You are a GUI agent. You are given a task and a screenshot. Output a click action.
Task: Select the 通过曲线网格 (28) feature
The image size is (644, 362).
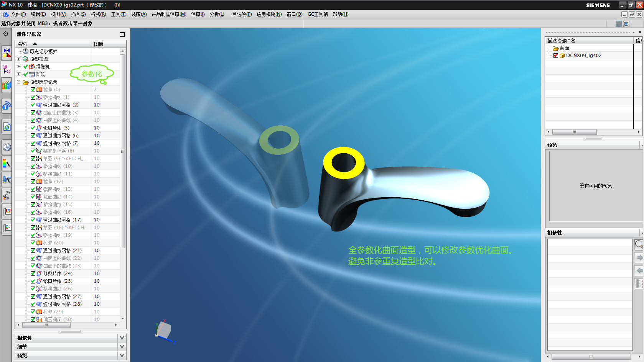point(62,304)
